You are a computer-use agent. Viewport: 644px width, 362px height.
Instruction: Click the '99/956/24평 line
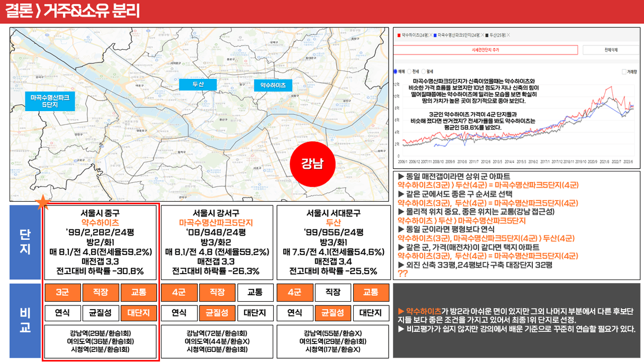333,232
